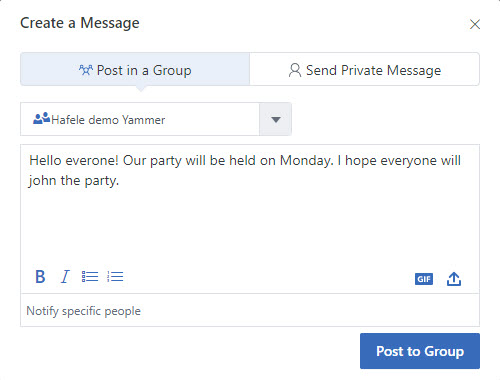500x380 pixels.
Task: Click the people icon beside Hafele demo Yammer
Action: 41,119
